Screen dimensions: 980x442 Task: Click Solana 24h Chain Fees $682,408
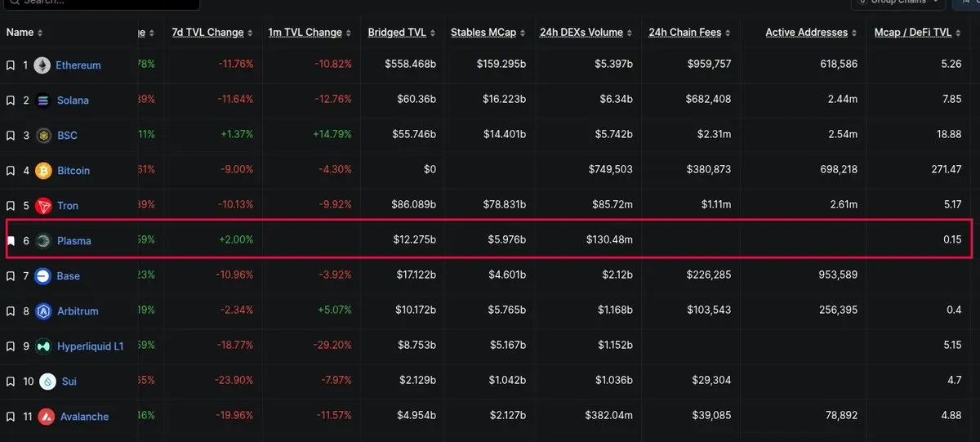click(709, 100)
